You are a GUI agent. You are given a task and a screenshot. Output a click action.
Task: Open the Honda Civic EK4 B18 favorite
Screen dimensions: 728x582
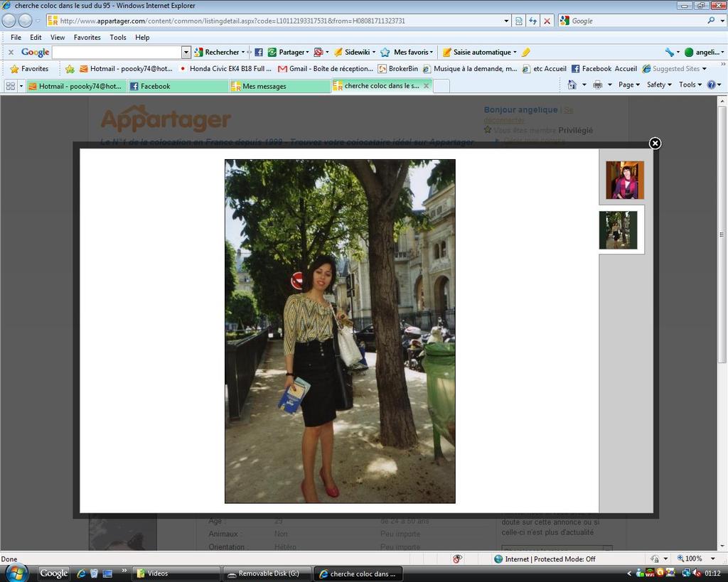tap(225, 69)
